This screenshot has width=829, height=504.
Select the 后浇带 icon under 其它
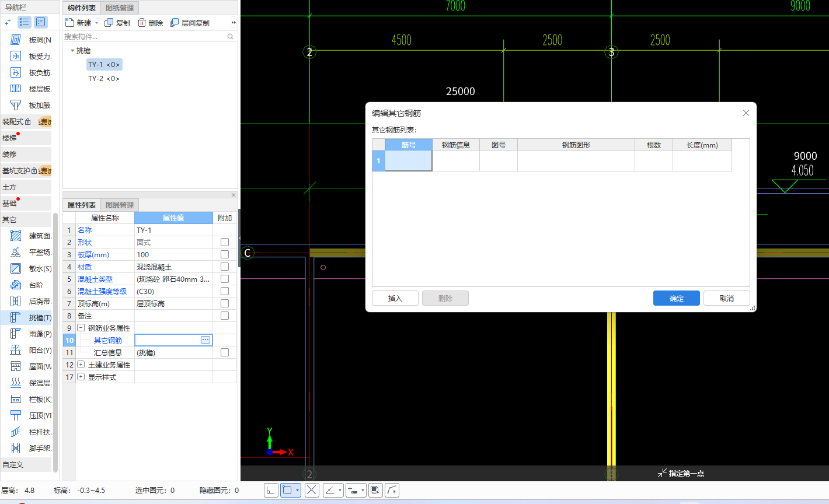click(16, 301)
